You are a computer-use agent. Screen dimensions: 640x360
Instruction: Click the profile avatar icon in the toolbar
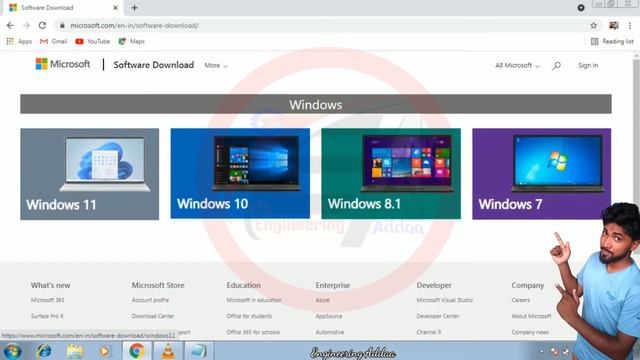pos(613,25)
